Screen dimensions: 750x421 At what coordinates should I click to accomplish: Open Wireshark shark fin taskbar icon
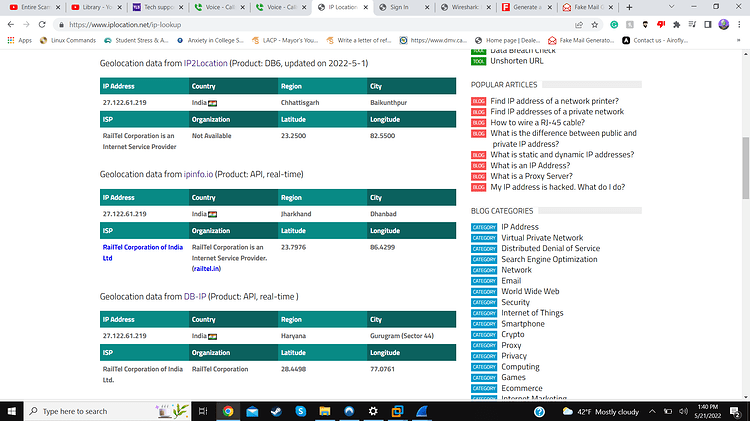click(421, 411)
